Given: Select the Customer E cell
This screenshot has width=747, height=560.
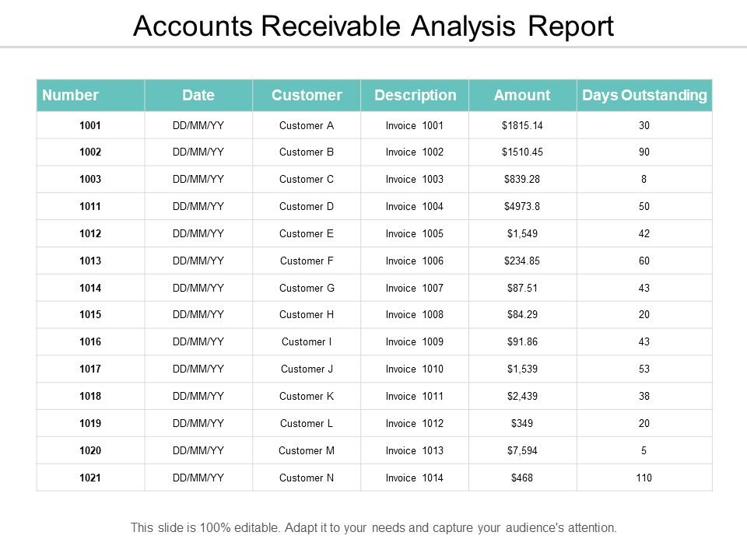Looking at the screenshot, I should pyautogui.click(x=307, y=233).
